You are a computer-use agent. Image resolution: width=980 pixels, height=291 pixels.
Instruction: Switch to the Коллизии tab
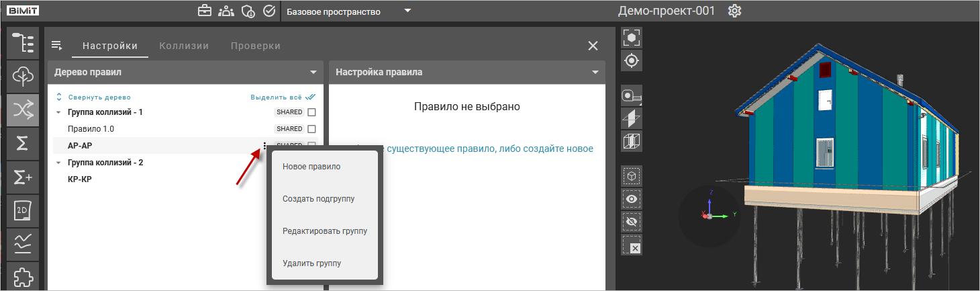pos(184,46)
